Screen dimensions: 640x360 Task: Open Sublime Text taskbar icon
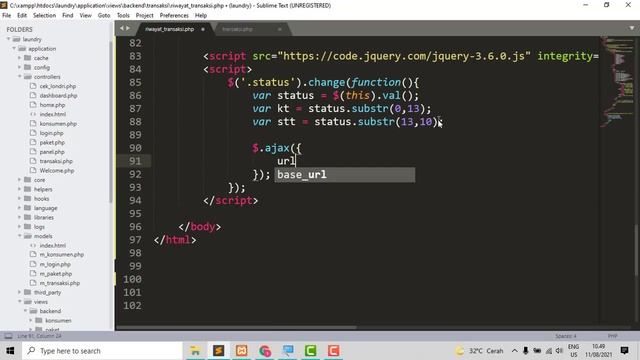coord(218,351)
